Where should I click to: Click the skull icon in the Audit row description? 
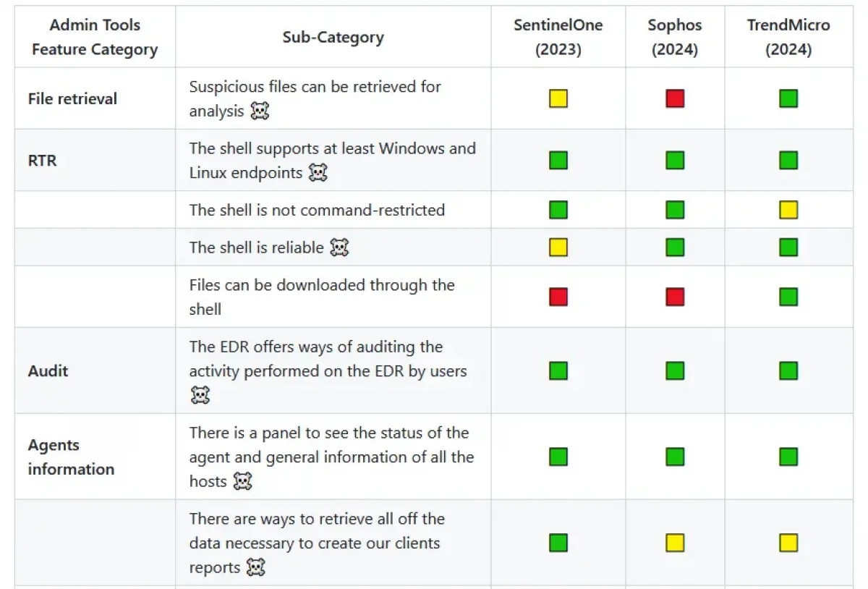pyautogui.click(x=200, y=395)
